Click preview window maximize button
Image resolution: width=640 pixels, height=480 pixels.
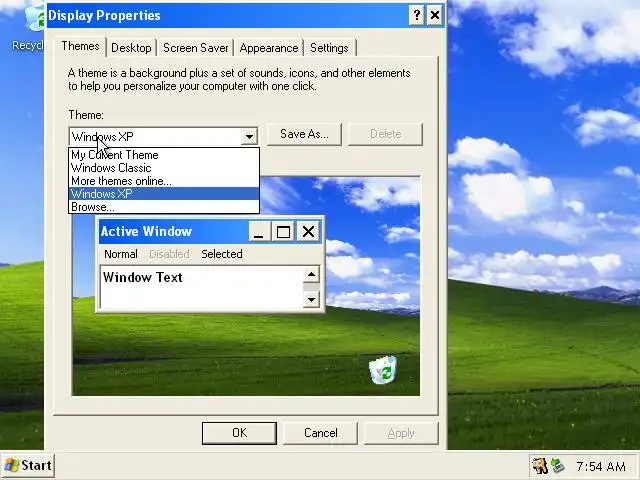click(284, 231)
